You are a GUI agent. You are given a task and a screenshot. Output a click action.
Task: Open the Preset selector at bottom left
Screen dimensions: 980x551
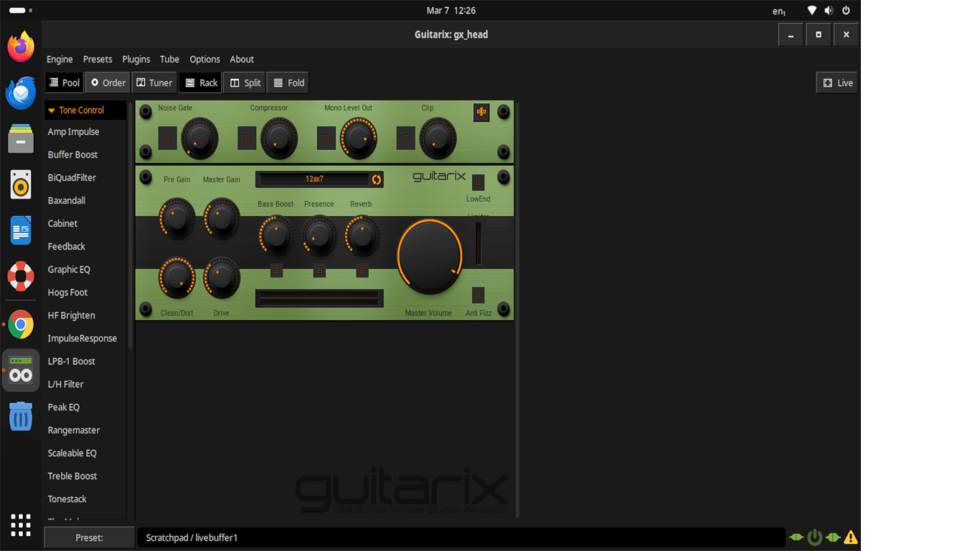coord(88,537)
